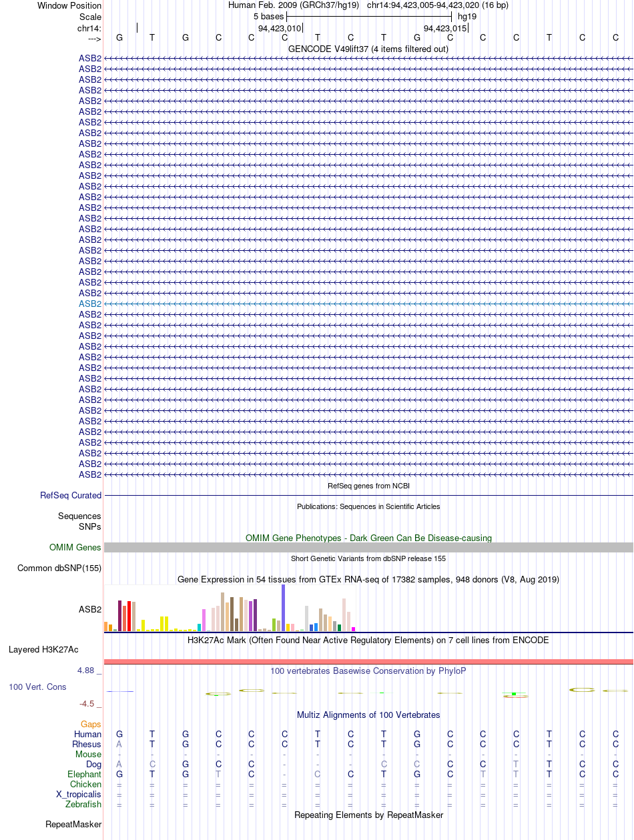Image resolution: width=634 pixels, height=840 pixels.
Task: Select the Scale label in the ruler
Action: tap(90, 17)
